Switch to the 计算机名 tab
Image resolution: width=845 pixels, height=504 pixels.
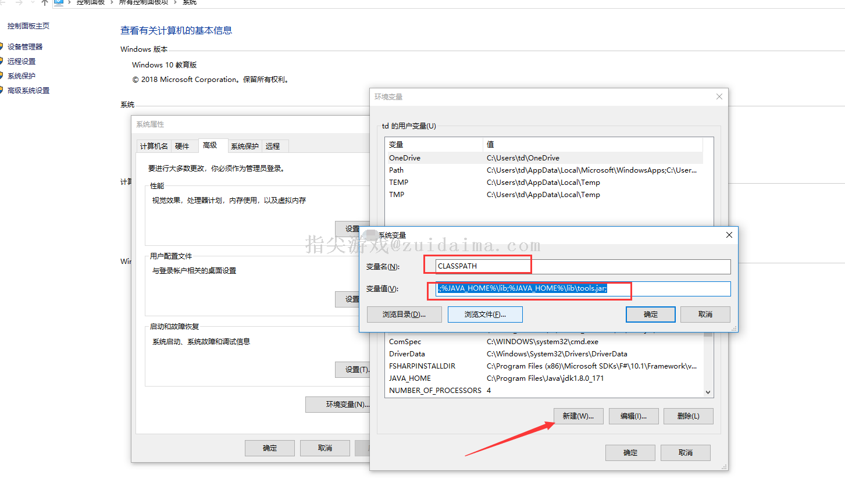point(154,146)
